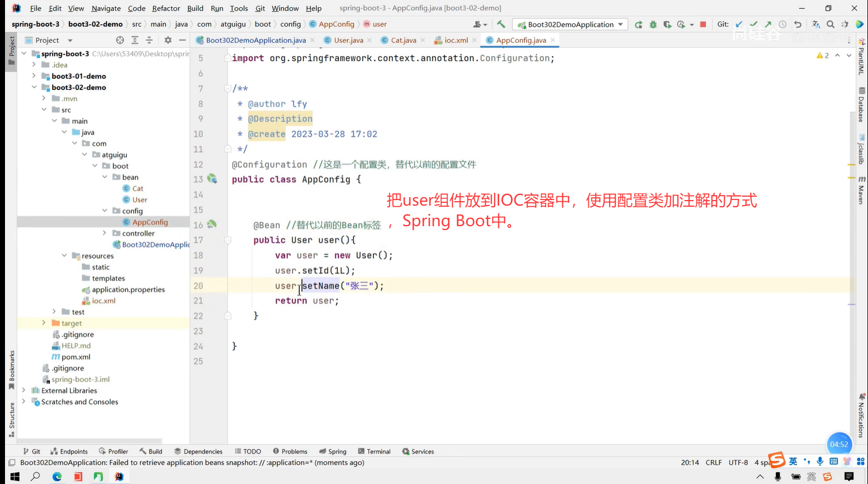Toggle the Structure tool window stripe button
This screenshot has width=868, height=484.
pyautogui.click(x=11, y=420)
